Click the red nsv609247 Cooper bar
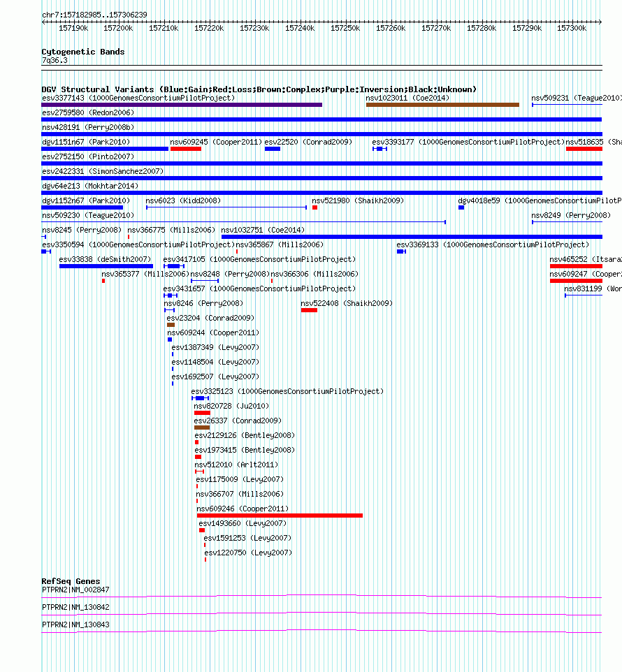Viewport: 622px width, 672px height. point(576,281)
